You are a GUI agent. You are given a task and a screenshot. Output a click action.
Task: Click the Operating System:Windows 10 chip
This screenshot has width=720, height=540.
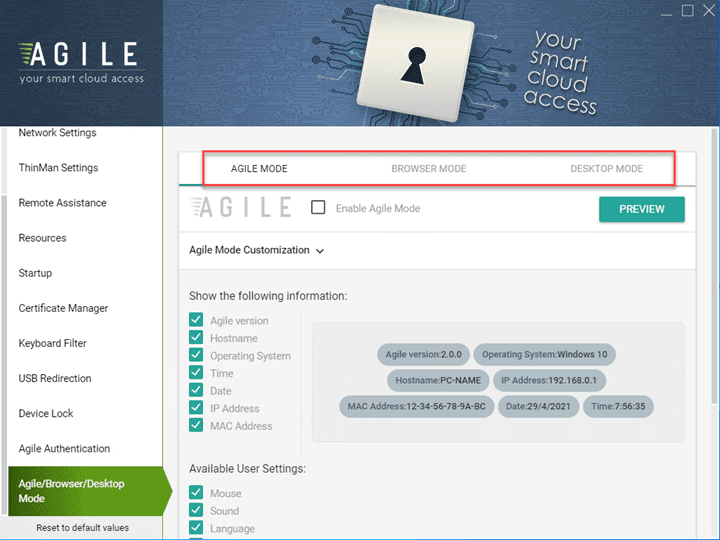coord(545,354)
